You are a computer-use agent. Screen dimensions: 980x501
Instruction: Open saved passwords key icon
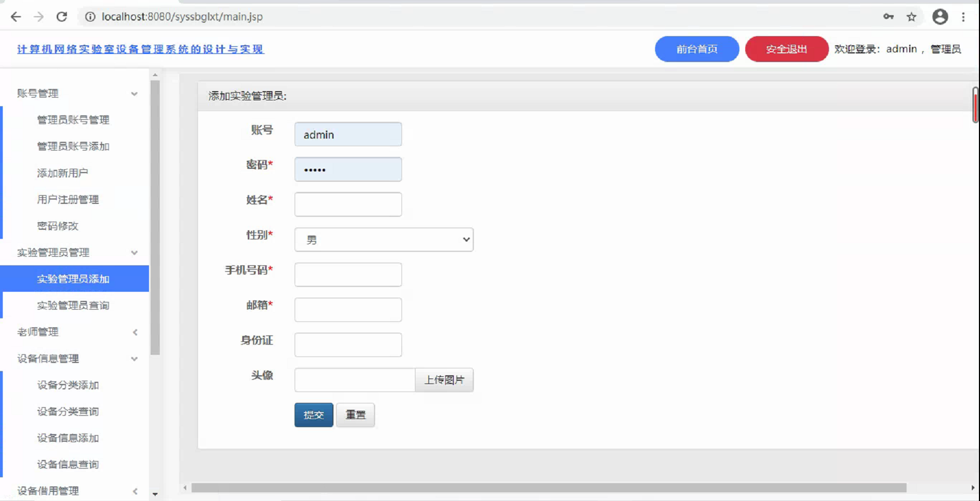(x=888, y=17)
